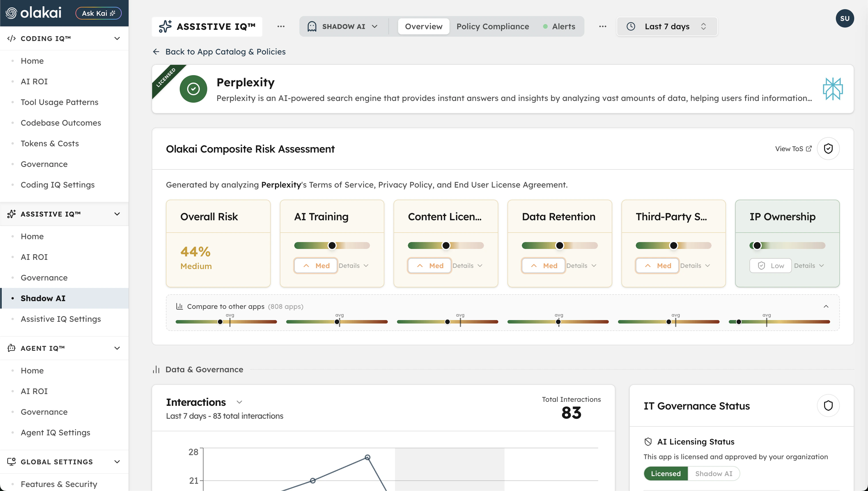Select the Shadow AI status toggle
Screen dimensions: 868x491
(714, 474)
